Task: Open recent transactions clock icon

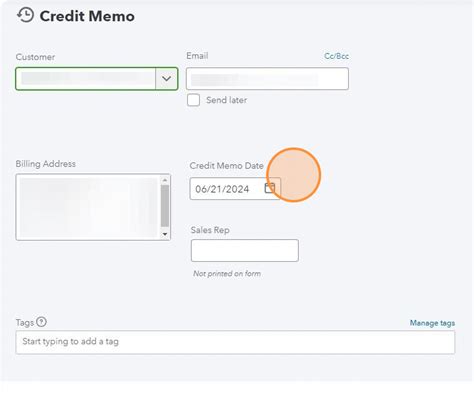Action: (x=25, y=16)
